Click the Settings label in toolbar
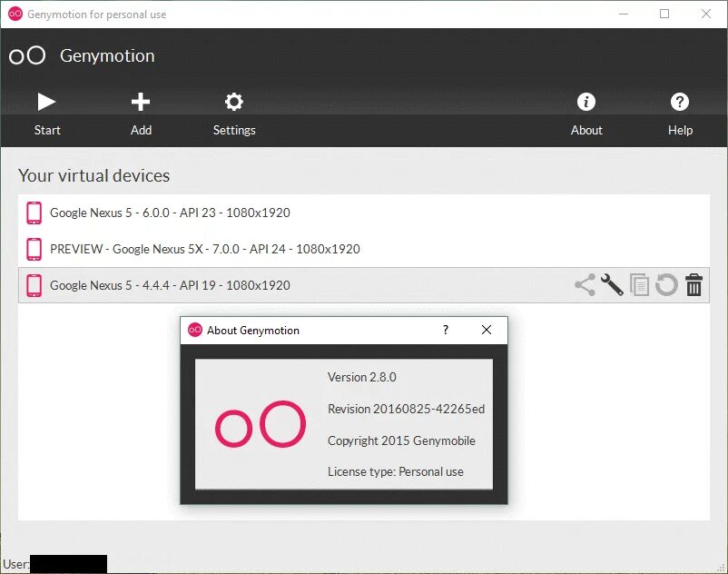Screen dimensions: 728x574 (x=234, y=131)
